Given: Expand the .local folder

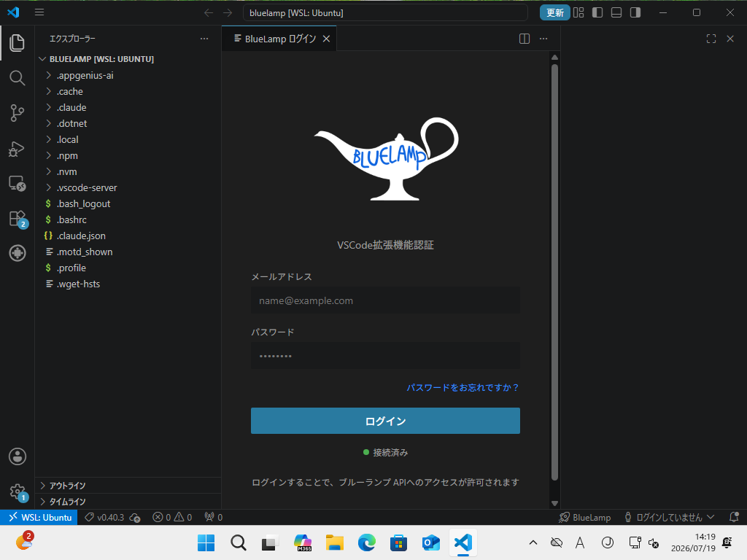Looking at the screenshot, I should click(x=128, y=139).
